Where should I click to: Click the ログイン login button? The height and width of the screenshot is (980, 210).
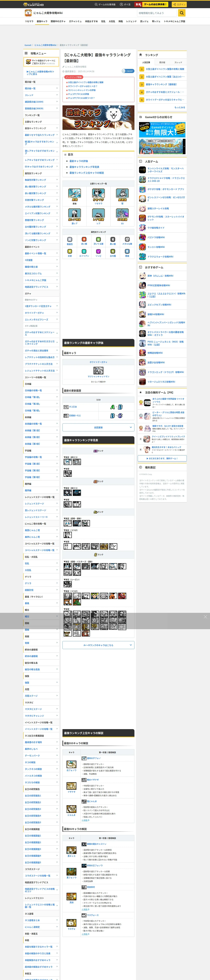pyautogui.click(x=179, y=5)
